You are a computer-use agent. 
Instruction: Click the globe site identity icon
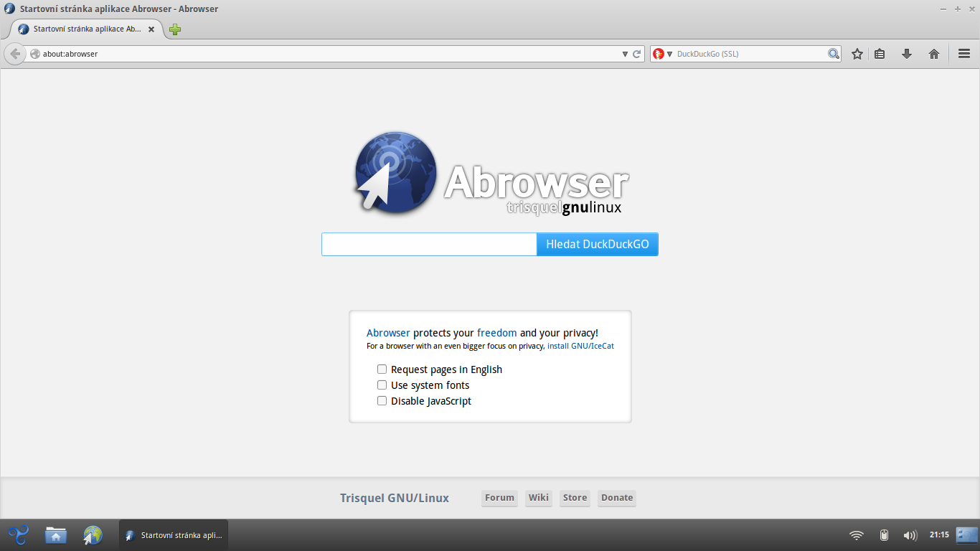(x=34, y=54)
